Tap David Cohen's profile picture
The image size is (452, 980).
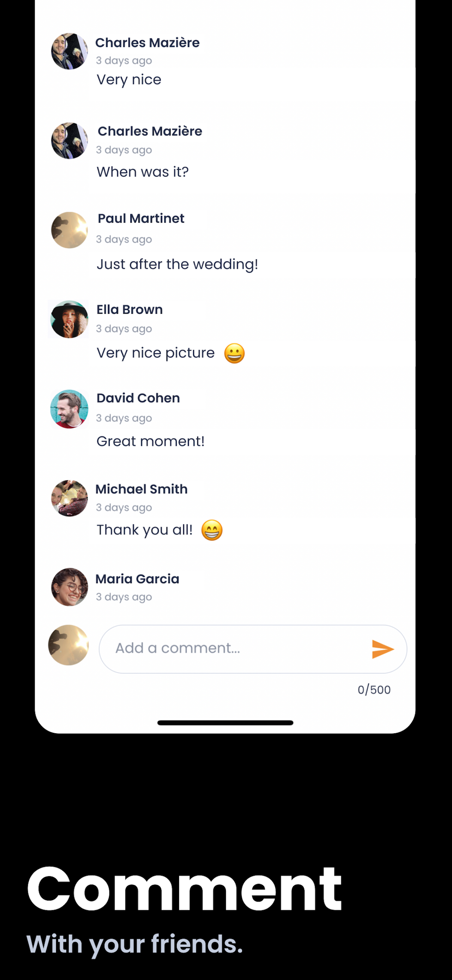(x=69, y=409)
